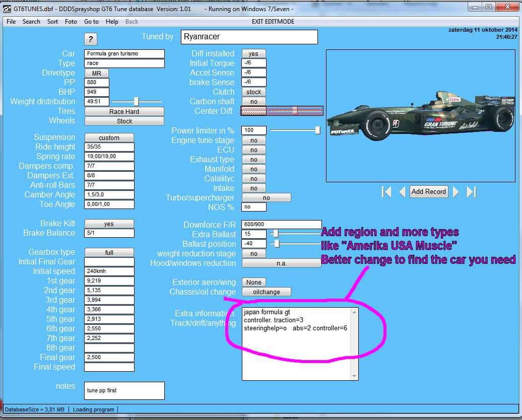The height and width of the screenshot is (420, 522).
Task: Open the Search menu
Action: point(31,22)
